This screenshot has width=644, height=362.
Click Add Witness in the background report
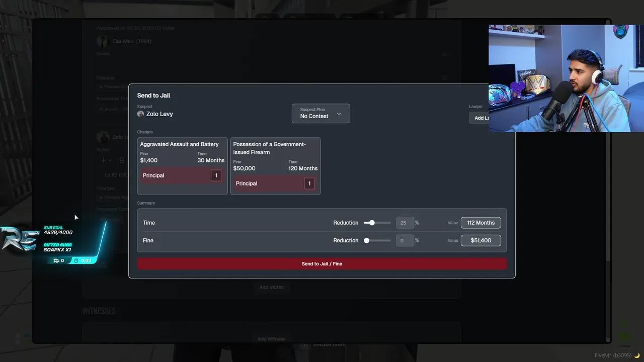272,339
